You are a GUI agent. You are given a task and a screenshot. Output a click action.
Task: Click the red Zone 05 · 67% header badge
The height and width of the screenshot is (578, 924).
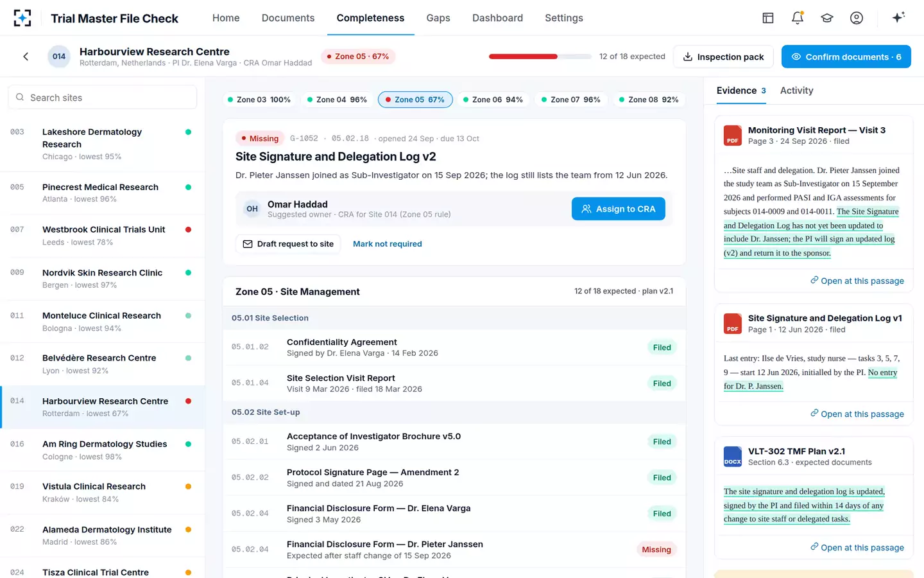(358, 57)
